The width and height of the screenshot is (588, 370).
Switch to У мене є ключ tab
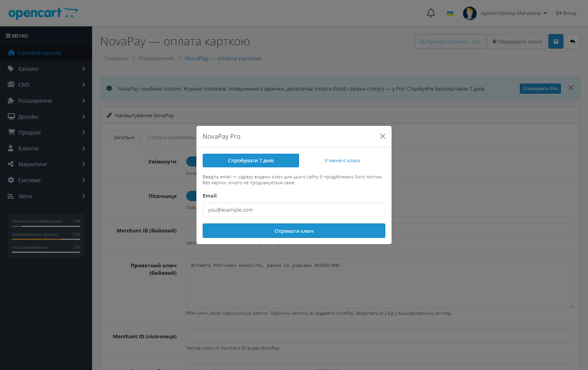point(342,161)
